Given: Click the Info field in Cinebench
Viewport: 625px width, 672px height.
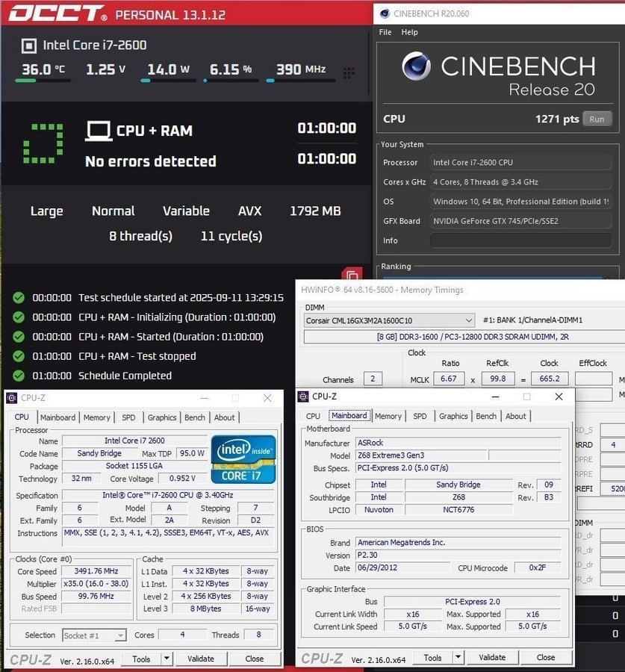Looking at the screenshot, I should pos(523,240).
